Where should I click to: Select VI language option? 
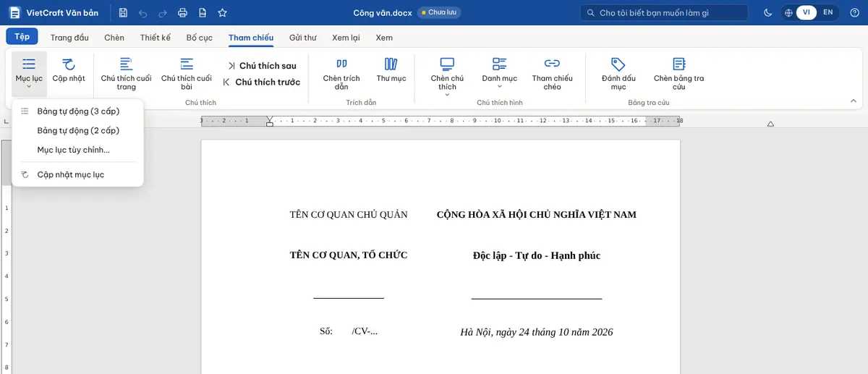806,12
